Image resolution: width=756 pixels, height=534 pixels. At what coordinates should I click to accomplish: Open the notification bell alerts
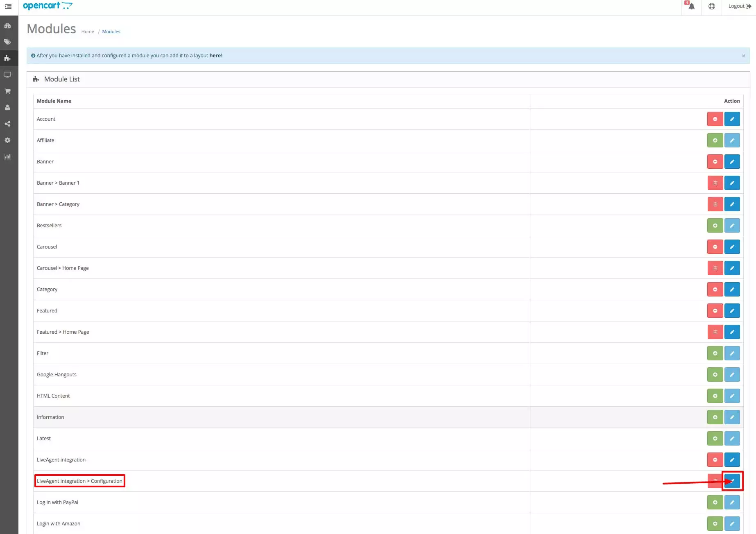pyautogui.click(x=691, y=7)
